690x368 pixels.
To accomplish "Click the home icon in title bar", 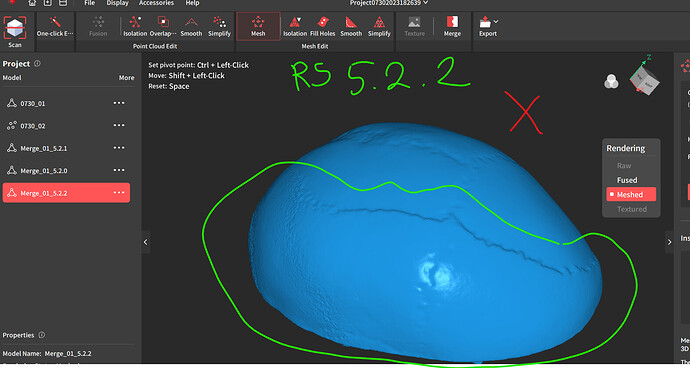I will 32,3.
